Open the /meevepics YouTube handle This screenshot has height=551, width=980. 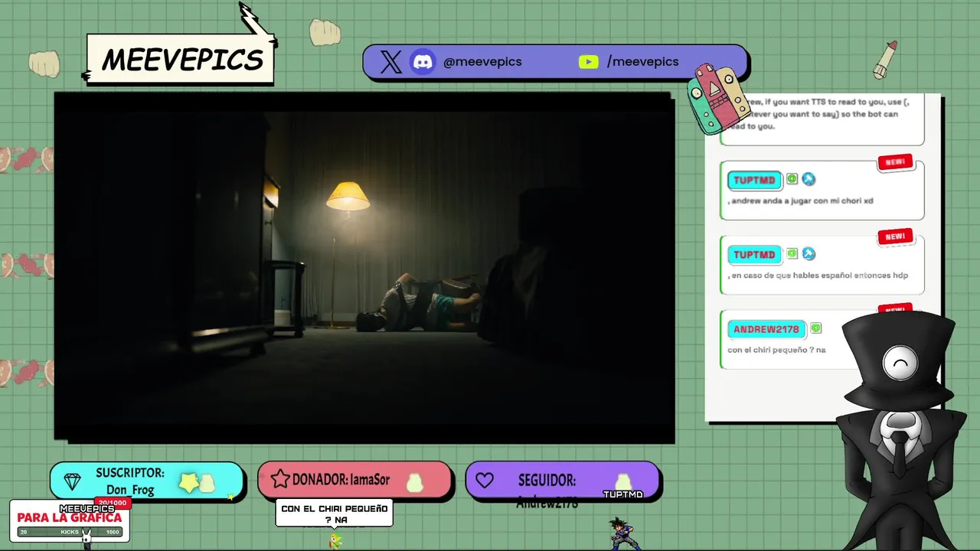[642, 62]
